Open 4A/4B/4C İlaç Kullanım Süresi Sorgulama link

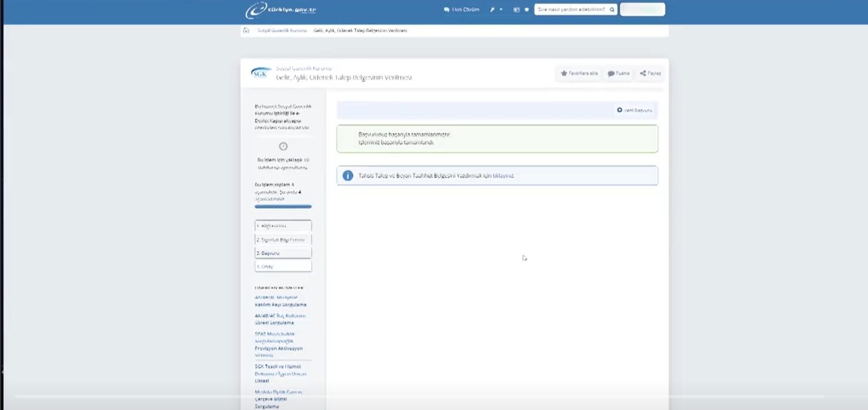280,319
